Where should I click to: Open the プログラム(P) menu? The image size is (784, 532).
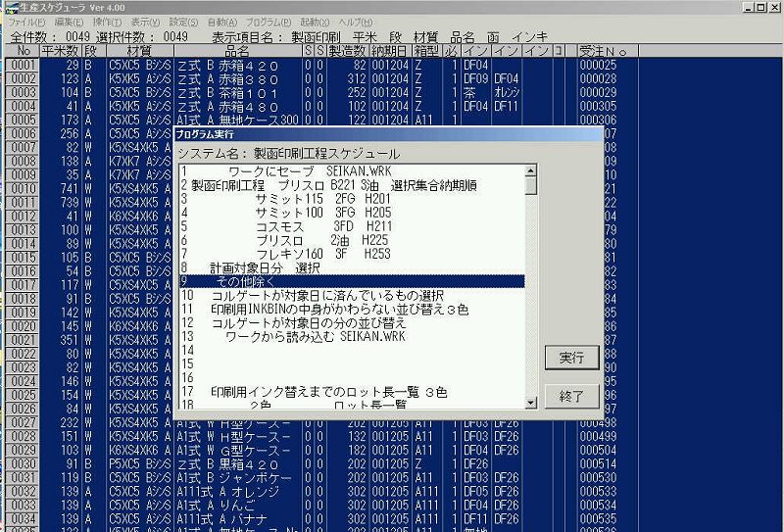268,22
